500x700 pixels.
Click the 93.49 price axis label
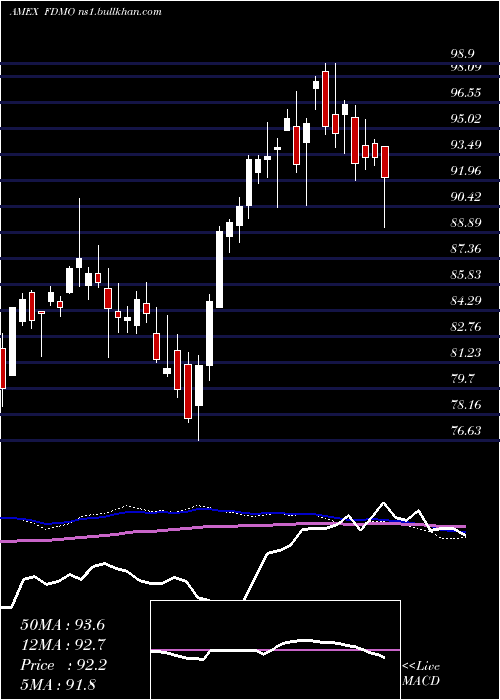466,145
